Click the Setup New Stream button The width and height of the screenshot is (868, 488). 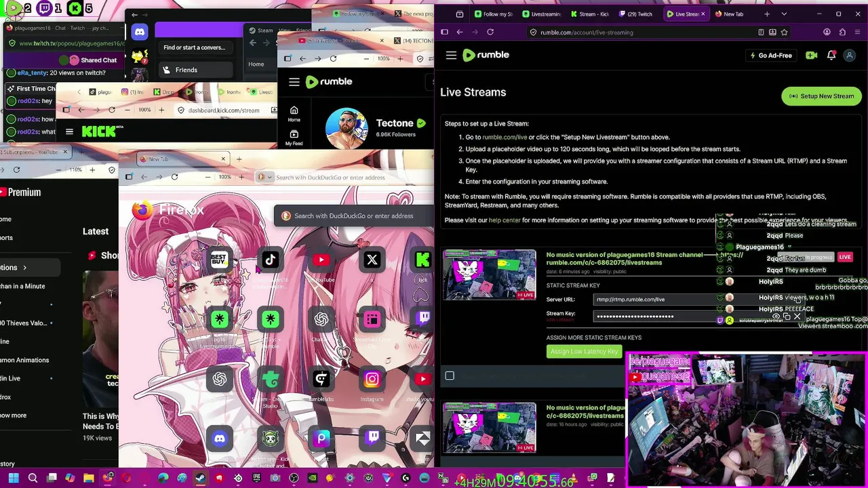(822, 96)
